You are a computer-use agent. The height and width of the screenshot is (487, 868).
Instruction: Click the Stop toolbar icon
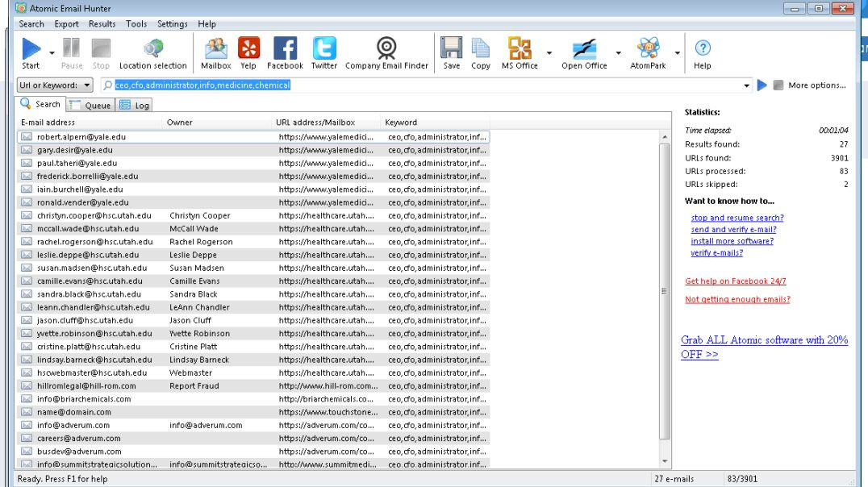click(x=101, y=53)
